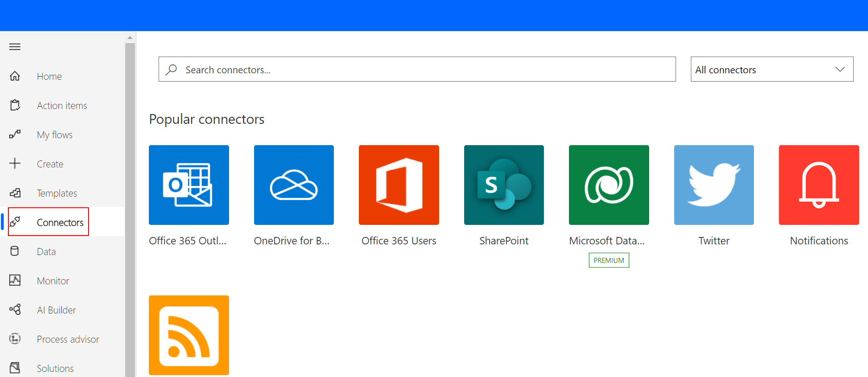Click the SharePoint label
Image resolution: width=868 pixels, height=377 pixels.
(504, 241)
